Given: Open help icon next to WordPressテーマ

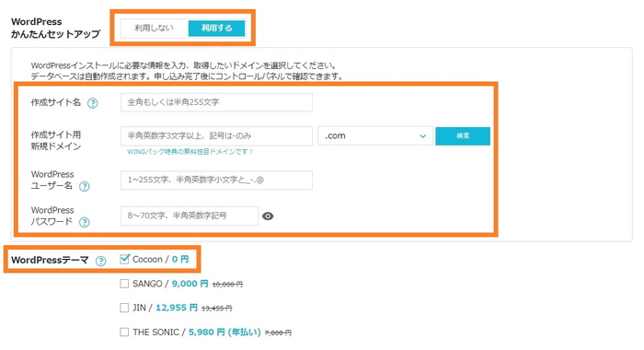Looking at the screenshot, I should tap(100, 261).
